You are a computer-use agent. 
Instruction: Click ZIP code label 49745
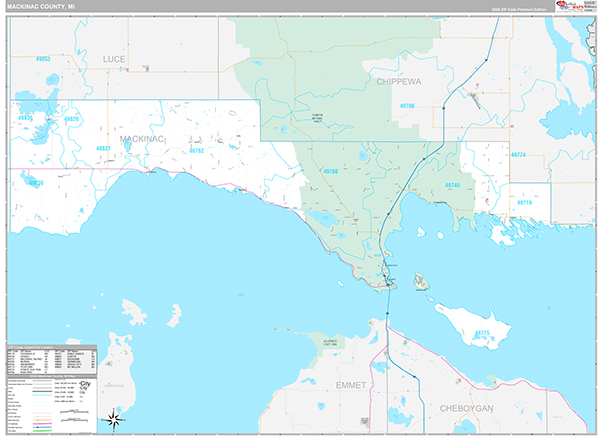click(x=452, y=185)
